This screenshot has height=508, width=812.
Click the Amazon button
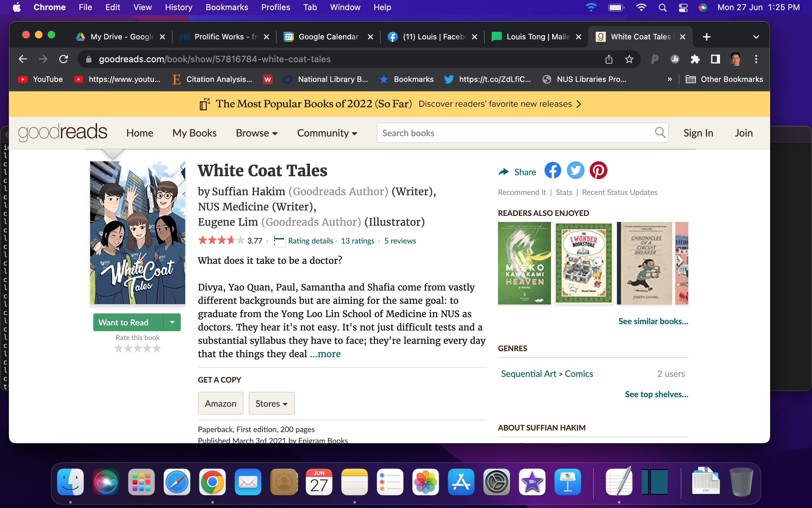[x=220, y=403]
